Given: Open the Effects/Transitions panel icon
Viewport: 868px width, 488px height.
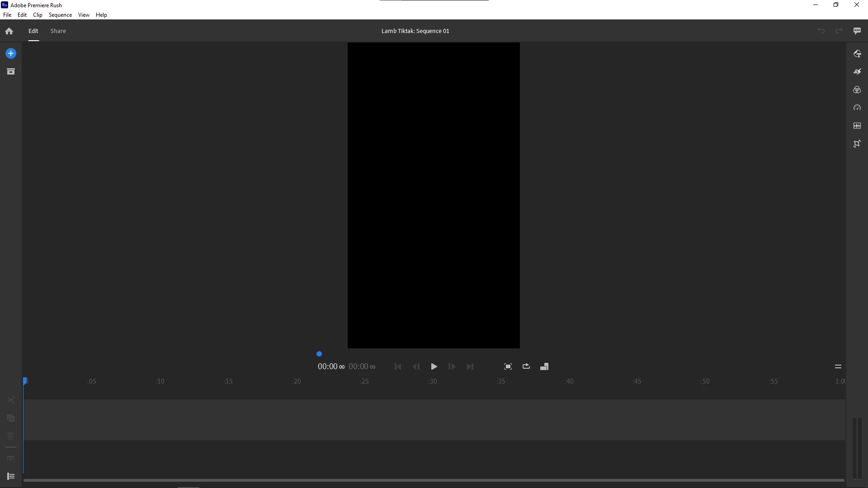Looking at the screenshot, I should [x=857, y=71].
